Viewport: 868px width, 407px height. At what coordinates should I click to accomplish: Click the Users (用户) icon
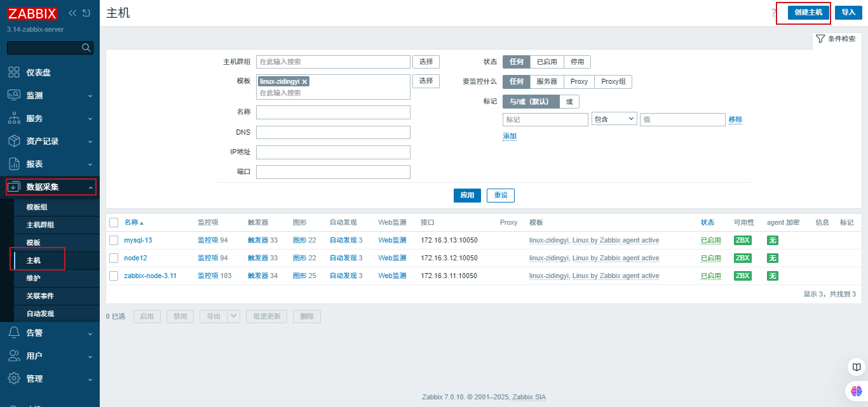[x=14, y=356]
